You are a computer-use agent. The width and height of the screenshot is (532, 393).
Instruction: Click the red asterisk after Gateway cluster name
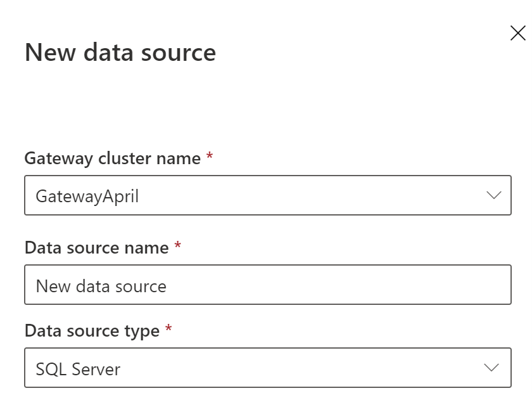[x=210, y=155]
